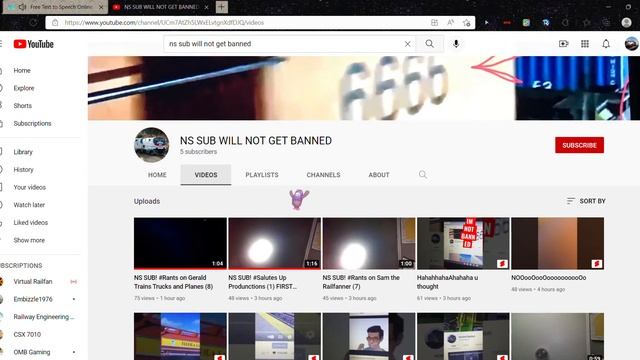Search with the magnifier button
640x360 pixels.
[x=429, y=44]
